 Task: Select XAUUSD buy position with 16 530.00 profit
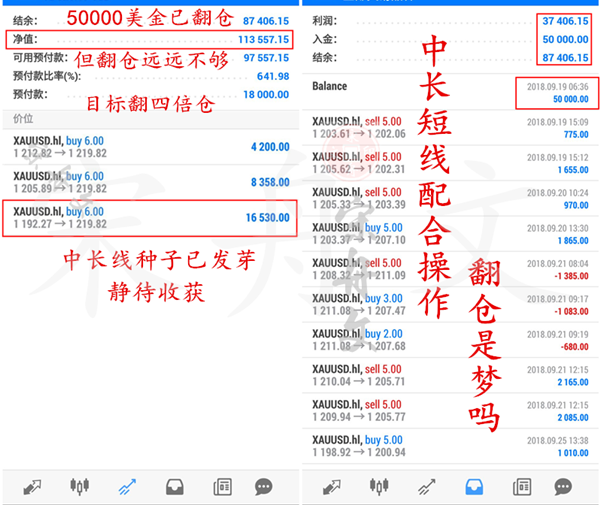(x=148, y=217)
